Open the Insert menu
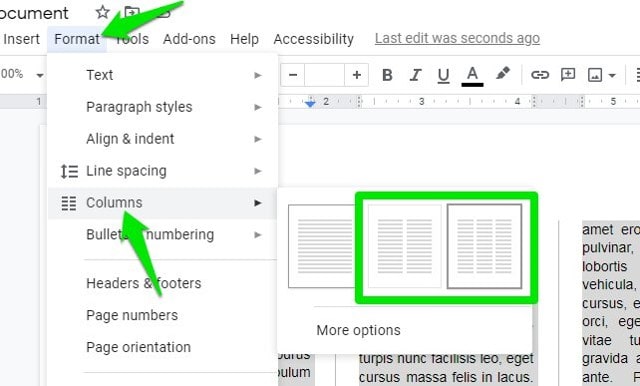The height and width of the screenshot is (386, 640). pyautogui.click(x=21, y=39)
